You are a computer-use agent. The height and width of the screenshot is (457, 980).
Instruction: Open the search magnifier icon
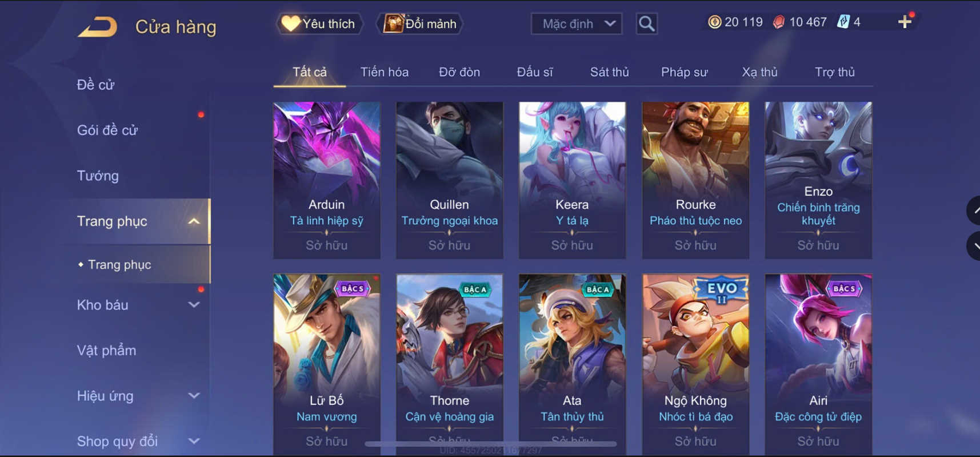click(646, 23)
